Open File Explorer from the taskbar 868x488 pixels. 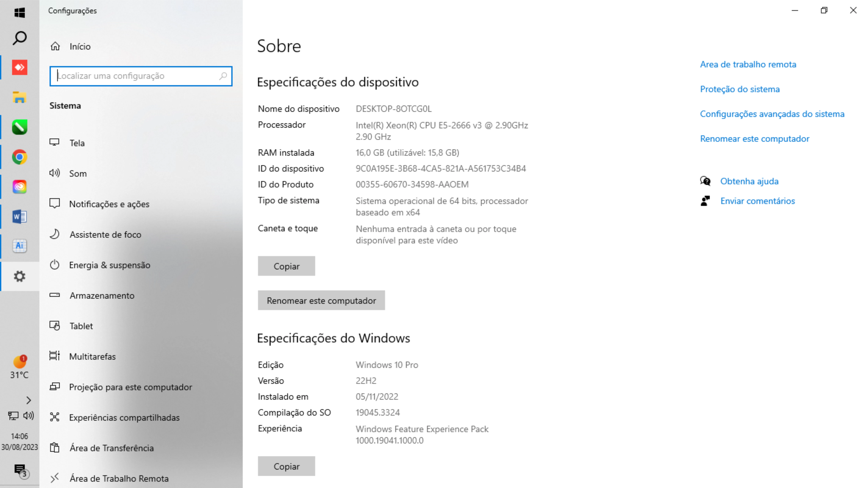[x=20, y=97]
